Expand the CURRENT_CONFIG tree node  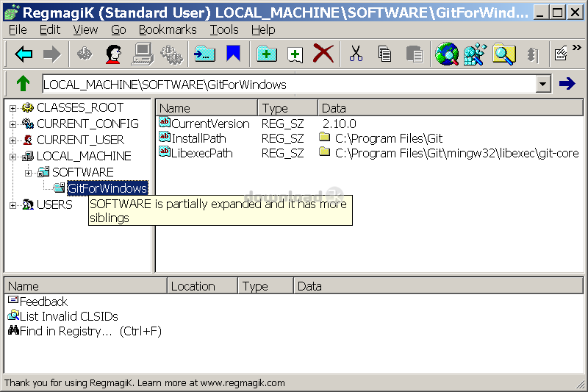pyautogui.click(x=12, y=124)
